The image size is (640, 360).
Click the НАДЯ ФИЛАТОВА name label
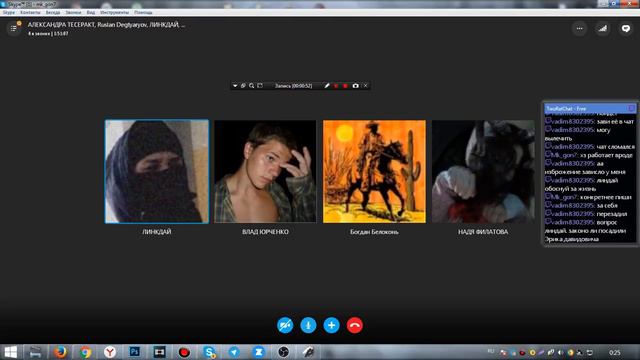(483, 232)
